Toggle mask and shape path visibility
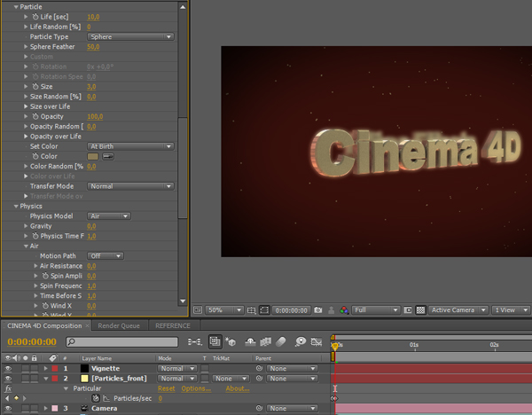This screenshot has width=532, height=415. [x=264, y=309]
